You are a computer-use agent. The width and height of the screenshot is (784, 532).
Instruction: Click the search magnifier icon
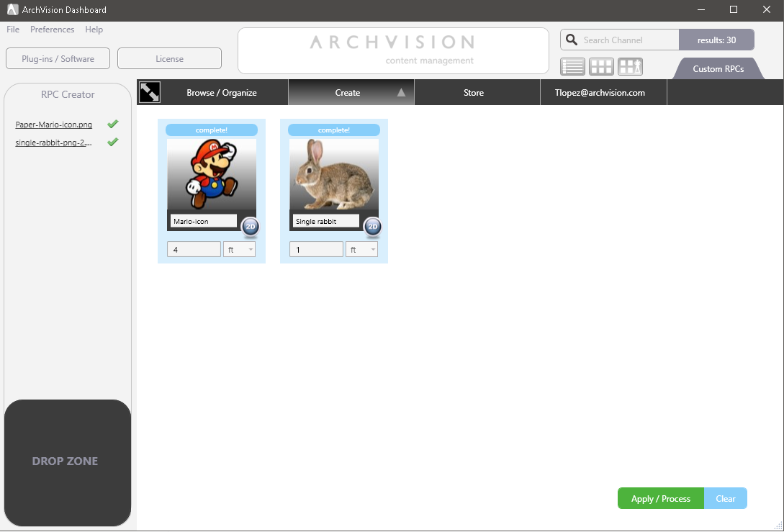coord(571,40)
